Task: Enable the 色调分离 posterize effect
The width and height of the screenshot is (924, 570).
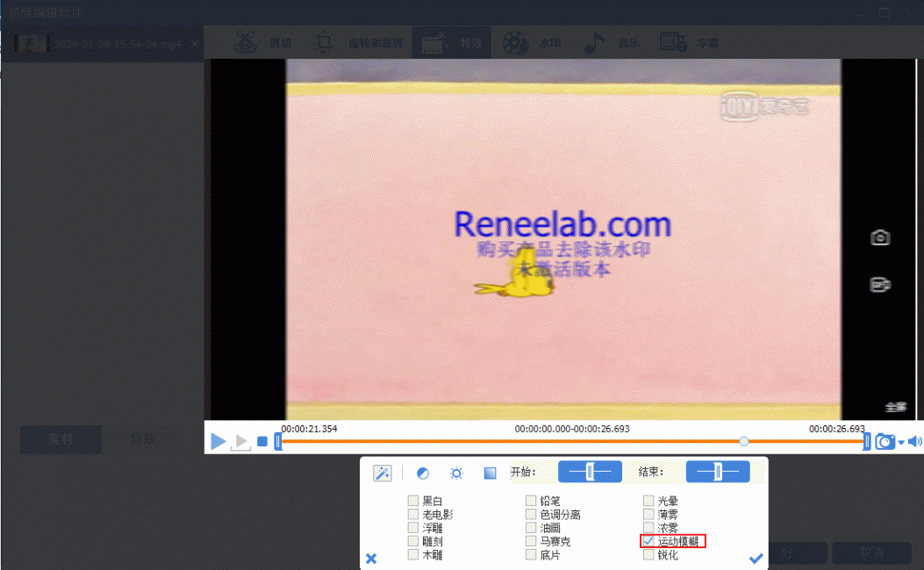Action: (x=531, y=514)
